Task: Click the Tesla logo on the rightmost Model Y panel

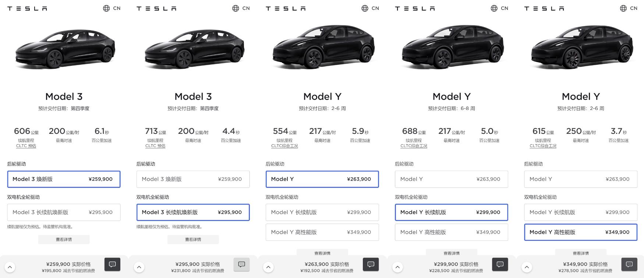Action: coord(544,8)
